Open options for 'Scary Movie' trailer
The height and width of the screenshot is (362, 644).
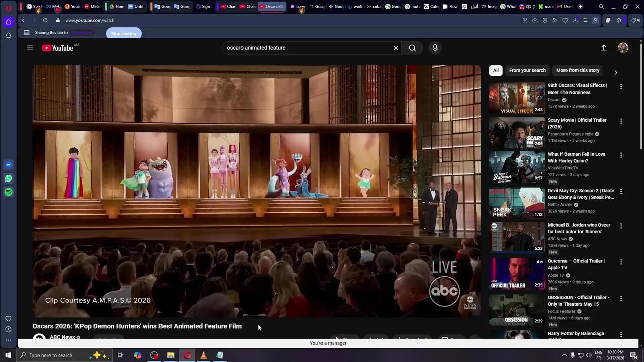click(x=621, y=121)
